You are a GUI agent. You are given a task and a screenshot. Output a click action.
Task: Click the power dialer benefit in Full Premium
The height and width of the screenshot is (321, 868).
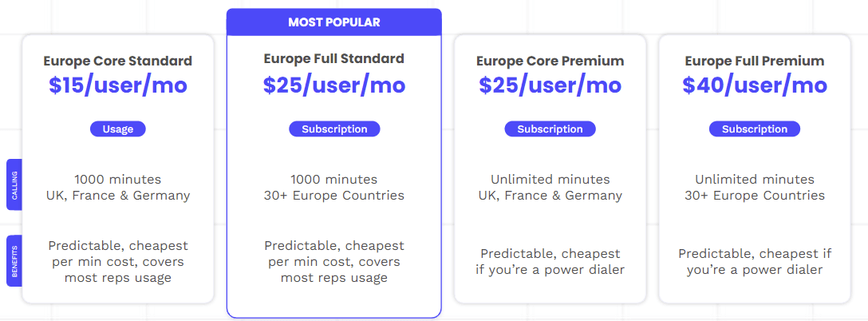(754, 261)
